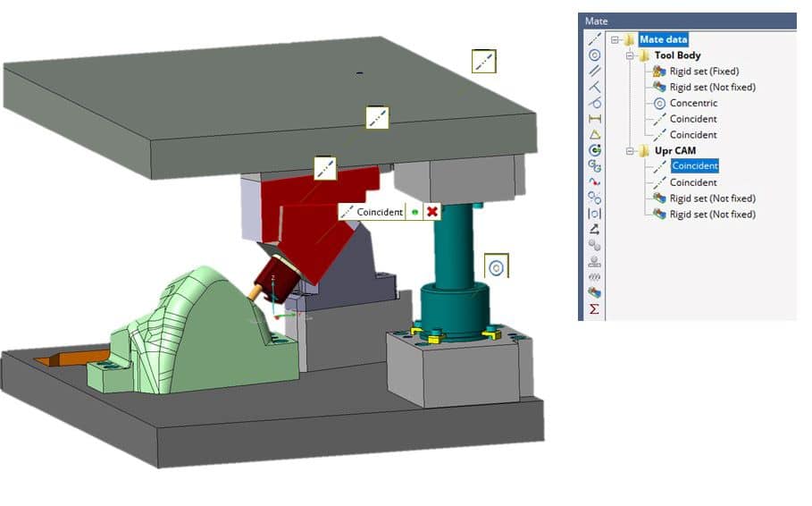Viewport: 812px width, 506px height.
Task: Select the Angle mate tool
Action: [x=594, y=87]
